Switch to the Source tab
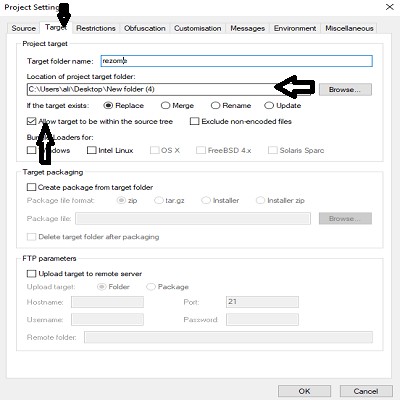Viewport: 400px width, 400px height. (23, 28)
